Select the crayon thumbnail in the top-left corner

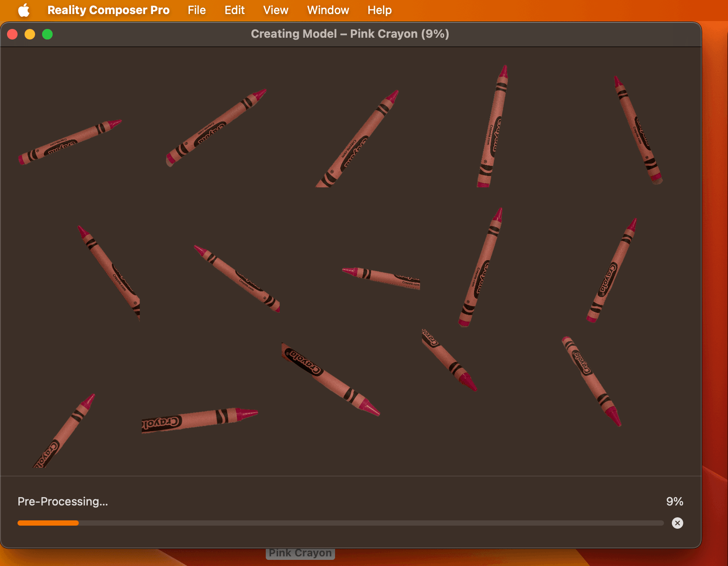coord(70,142)
